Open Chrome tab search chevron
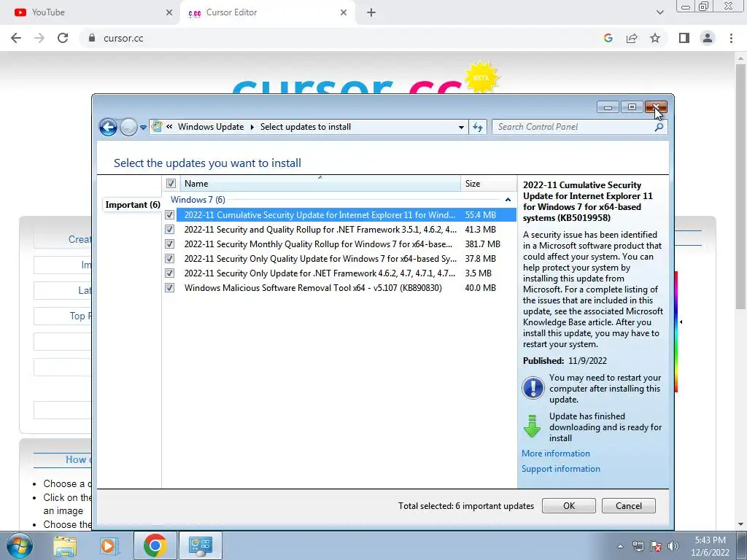The height and width of the screenshot is (560, 747). (659, 13)
